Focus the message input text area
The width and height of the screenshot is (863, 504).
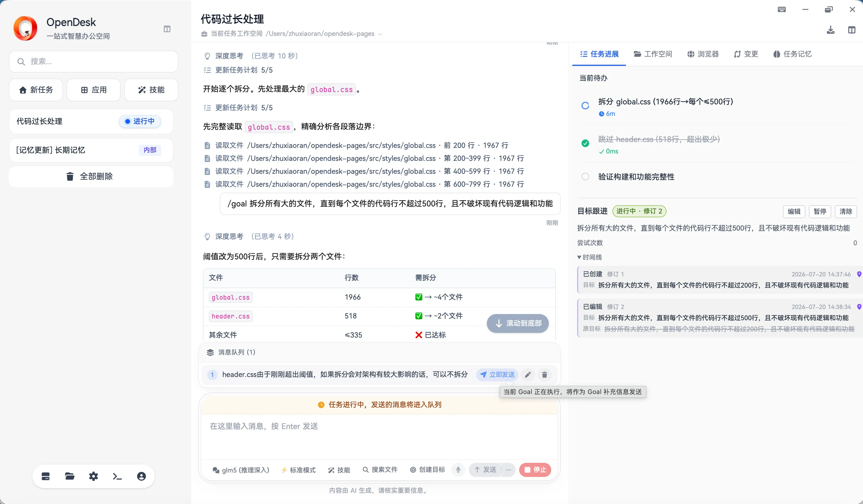[x=379, y=437]
